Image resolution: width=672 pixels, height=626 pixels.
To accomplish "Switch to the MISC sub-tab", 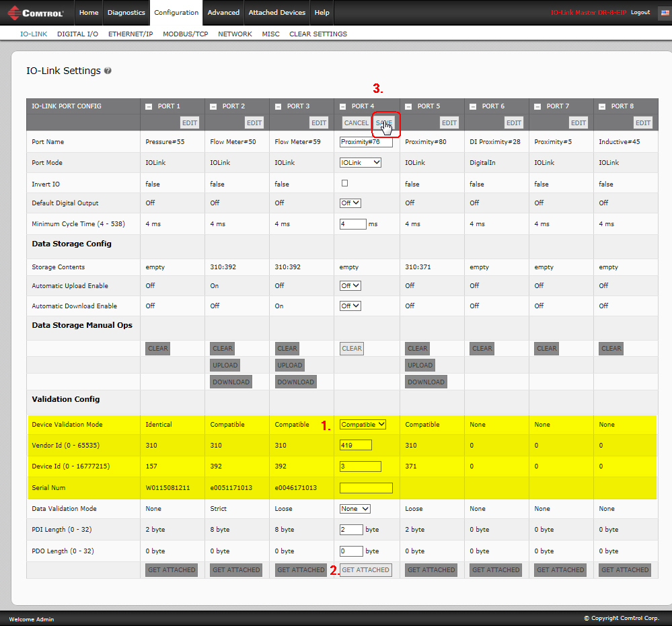I will pyautogui.click(x=270, y=34).
